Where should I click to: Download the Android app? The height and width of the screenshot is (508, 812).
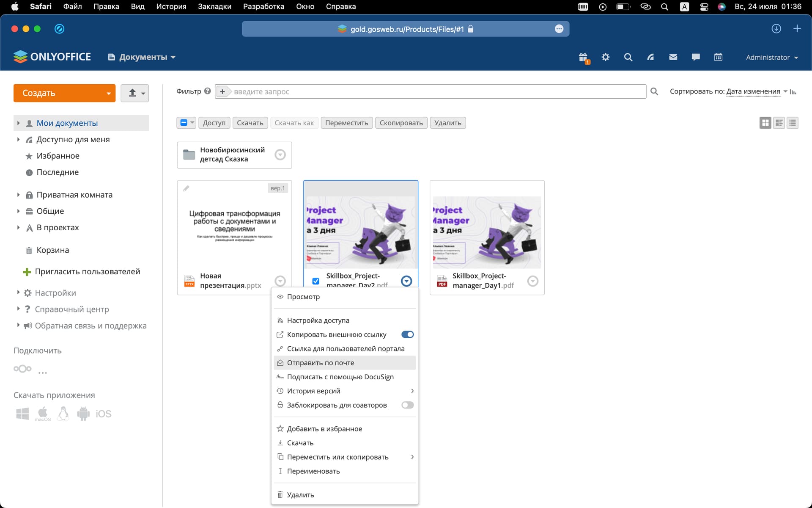point(83,414)
